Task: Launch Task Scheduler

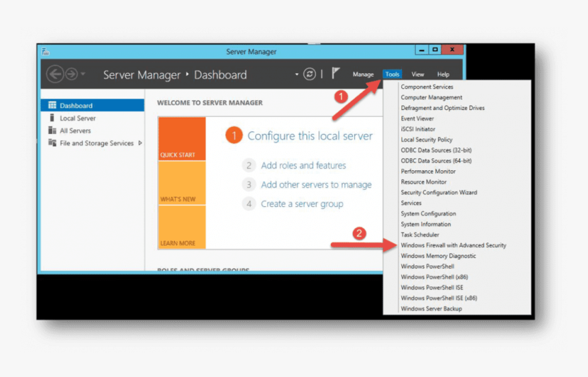Action: [x=420, y=234]
